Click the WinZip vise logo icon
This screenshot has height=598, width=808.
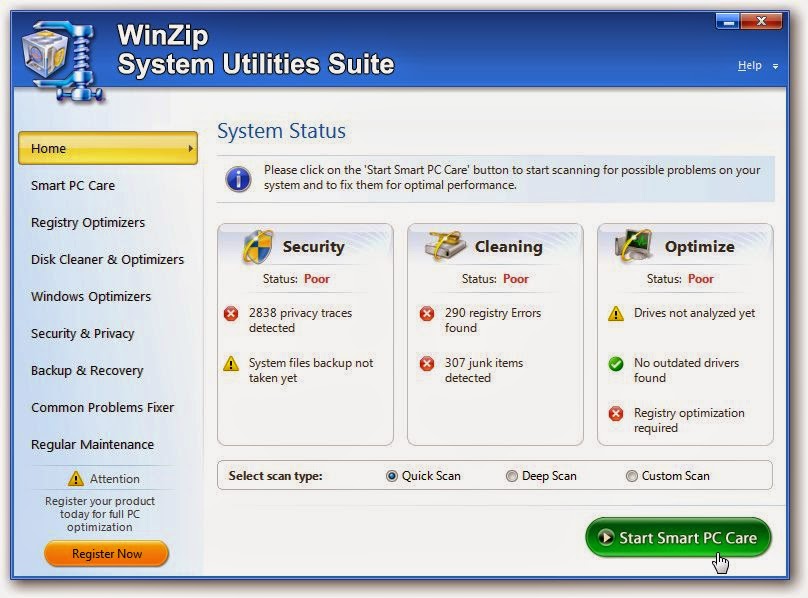62,60
